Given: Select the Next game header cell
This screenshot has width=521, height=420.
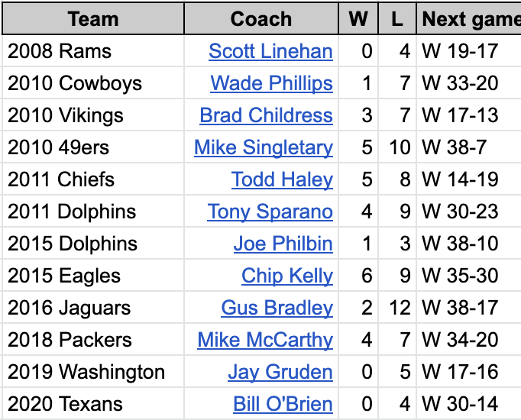Looking at the screenshot, I should [469, 18].
